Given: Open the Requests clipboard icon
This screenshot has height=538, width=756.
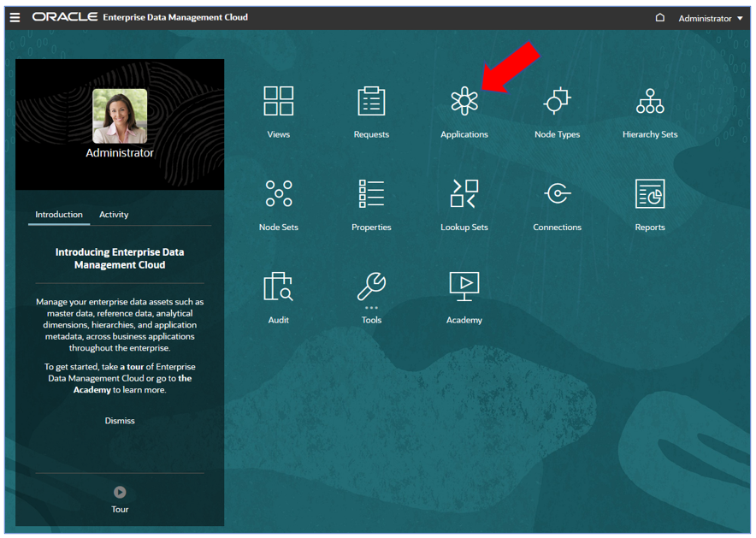Looking at the screenshot, I should pos(371,101).
